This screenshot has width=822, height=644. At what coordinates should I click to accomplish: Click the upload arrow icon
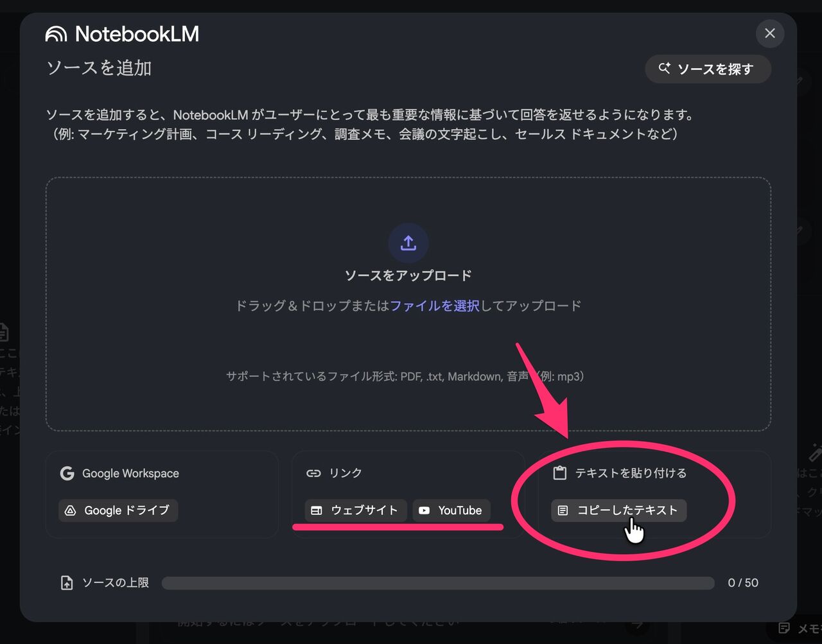click(x=408, y=243)
